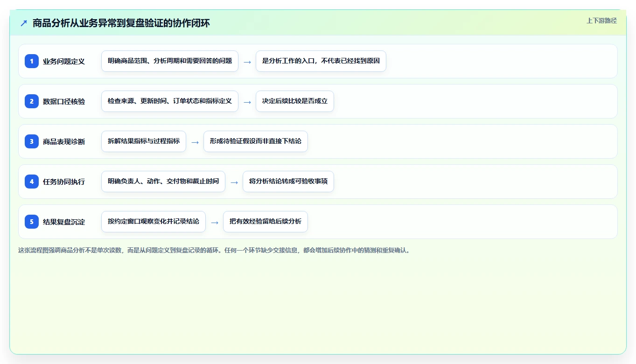Select the 商品表现诊断 step label
The image size is (636, 364).
tap(64, 141)
